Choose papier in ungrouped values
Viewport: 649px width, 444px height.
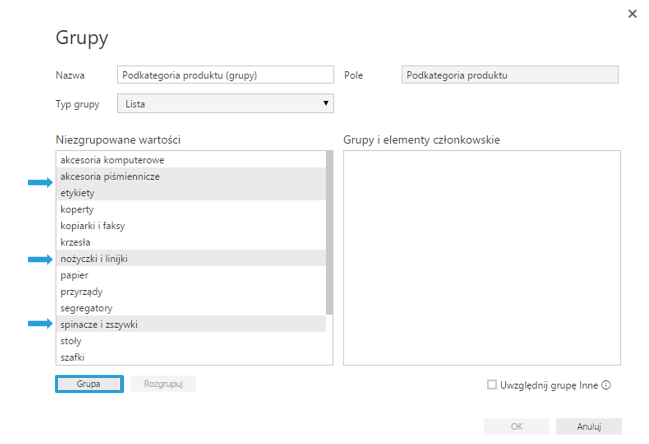(x=75, y=274)
